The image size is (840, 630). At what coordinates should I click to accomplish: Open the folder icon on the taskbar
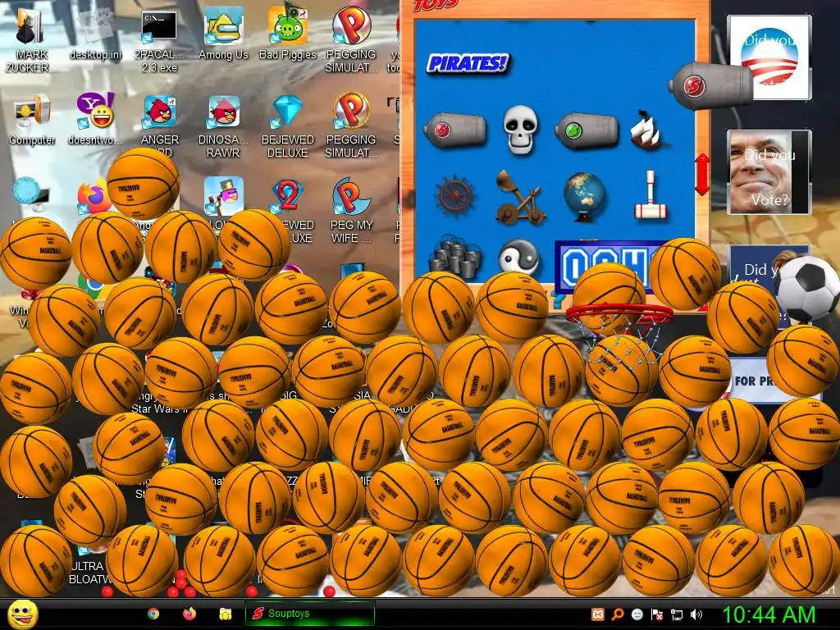coord(226,614)
